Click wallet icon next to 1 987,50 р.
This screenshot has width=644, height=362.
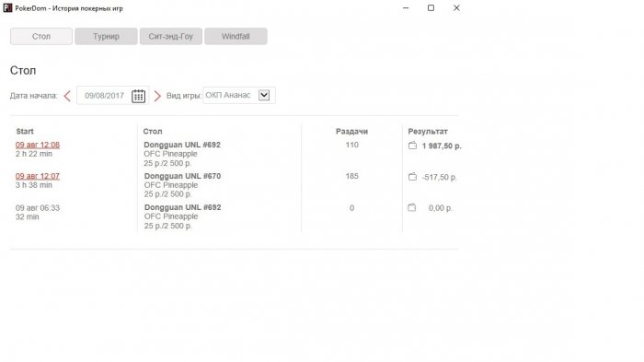coord(412,146)
